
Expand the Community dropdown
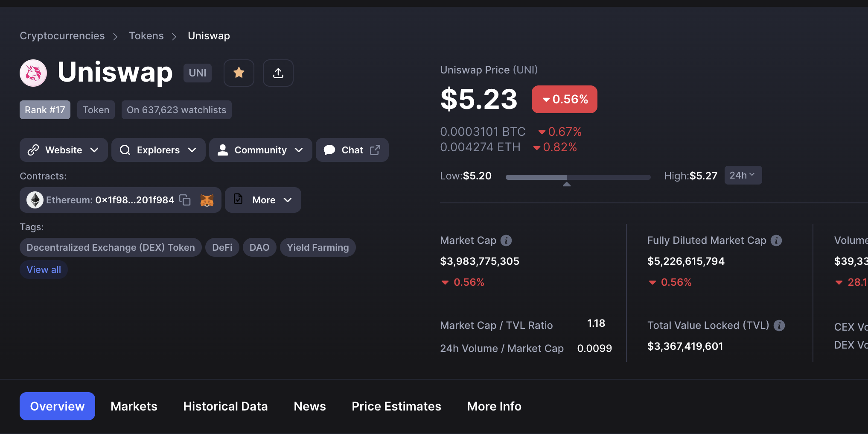[261, 150]
